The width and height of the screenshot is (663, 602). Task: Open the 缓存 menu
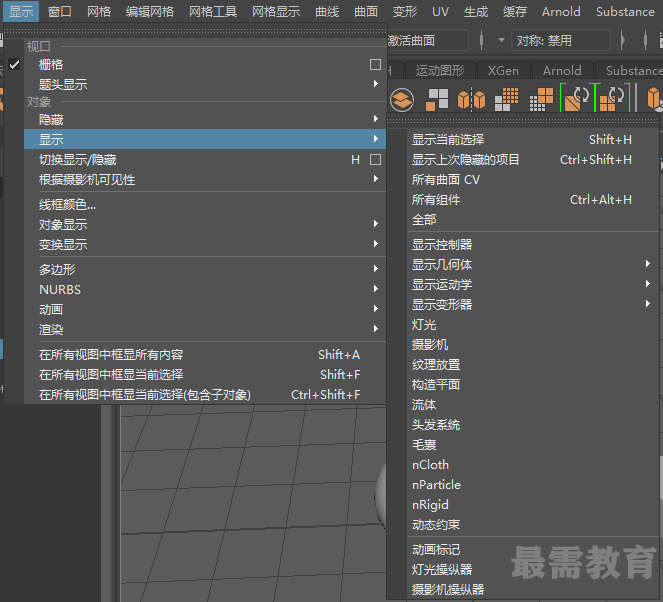[x=515, y=11]
